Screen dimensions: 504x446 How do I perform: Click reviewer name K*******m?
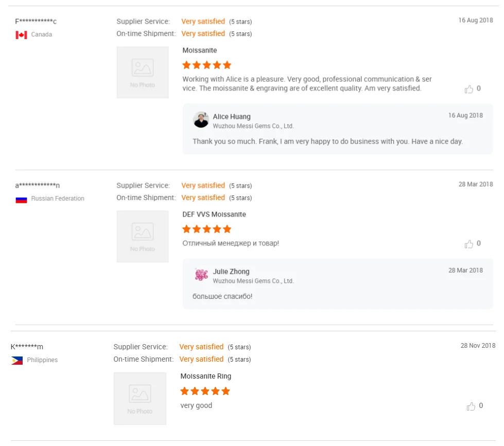coord(27,347)
